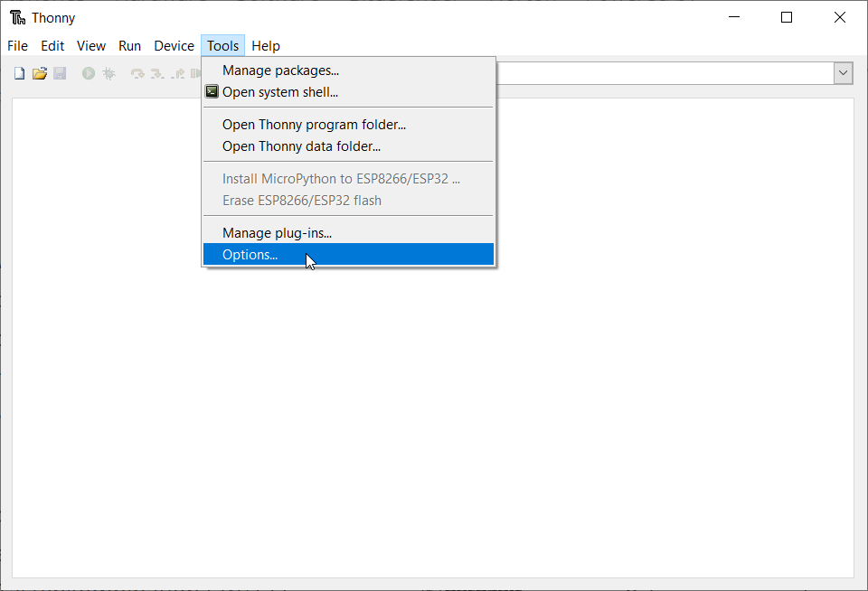
Task: Click Manage plug-ins... menu entry
Action: [x=277, y=233]
